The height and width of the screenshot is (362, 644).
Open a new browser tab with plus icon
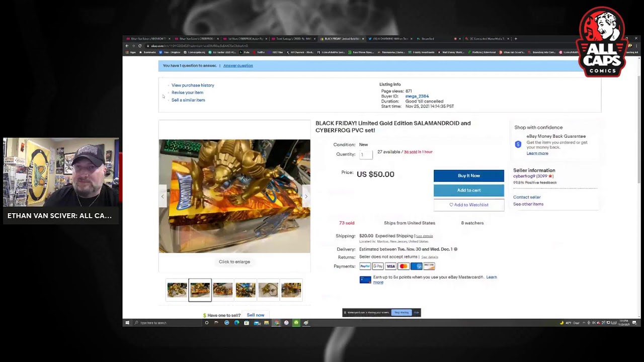516,39
